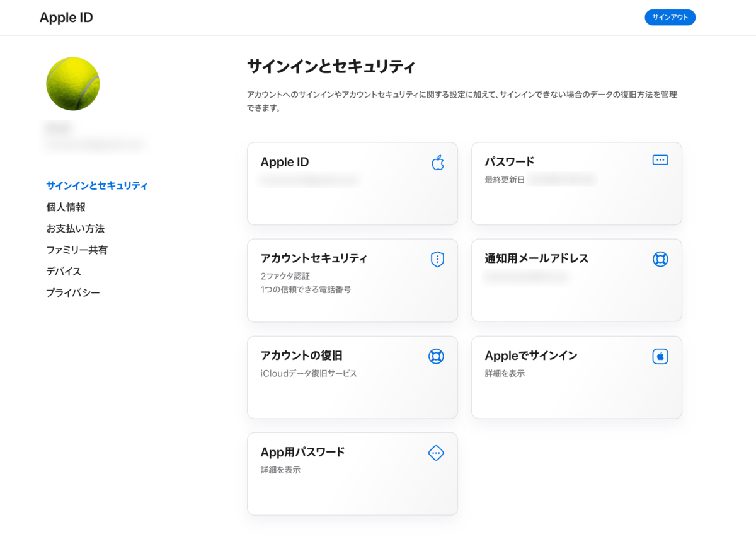The image size is (756, 556).
Task: Click 詳細を表示 under Appleでサインイン
Action: pyautogui.click(x=505, y=373)
